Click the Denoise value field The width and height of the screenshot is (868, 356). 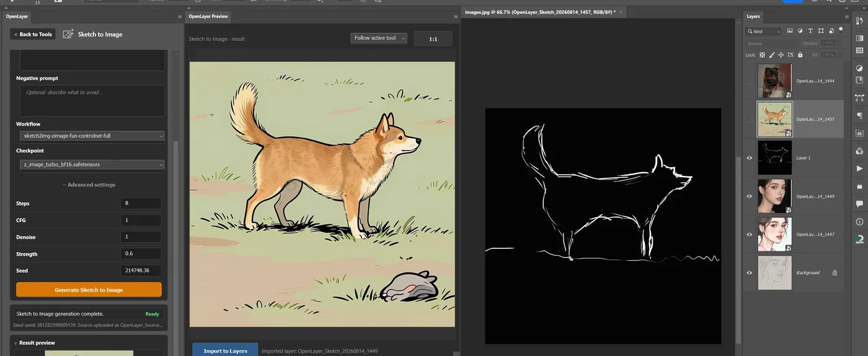141,237
